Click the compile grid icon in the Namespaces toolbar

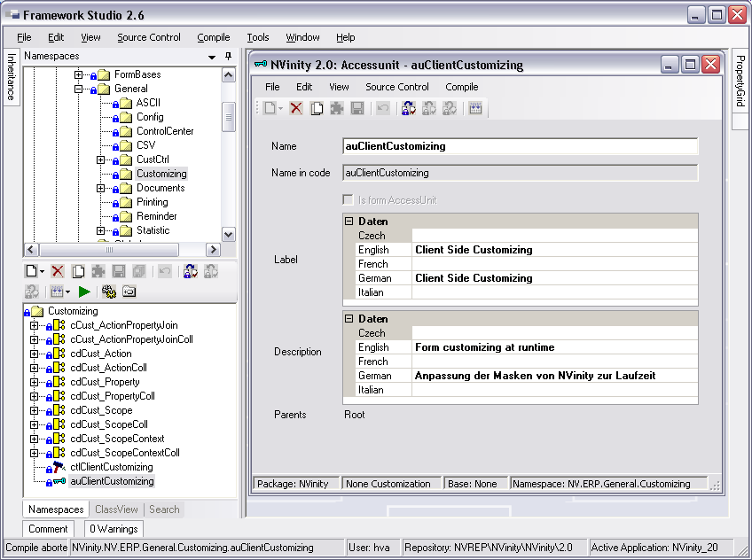57,292
